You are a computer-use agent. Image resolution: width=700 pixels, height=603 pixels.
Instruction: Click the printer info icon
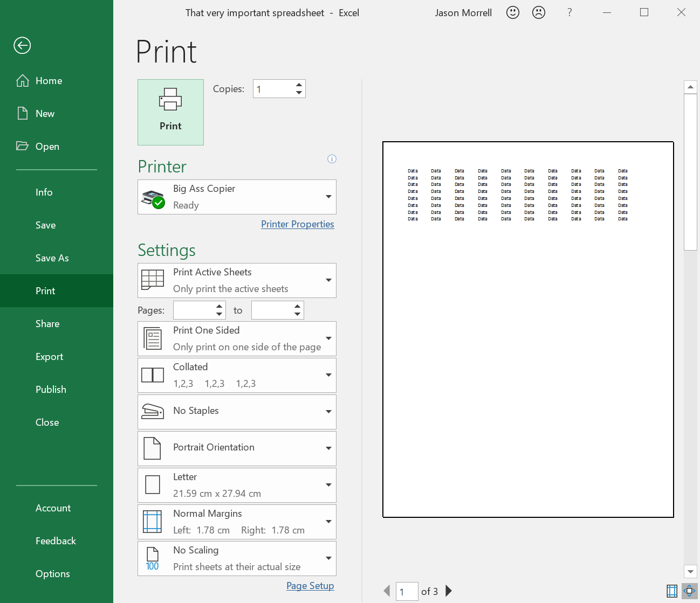[x=332, y=159]
